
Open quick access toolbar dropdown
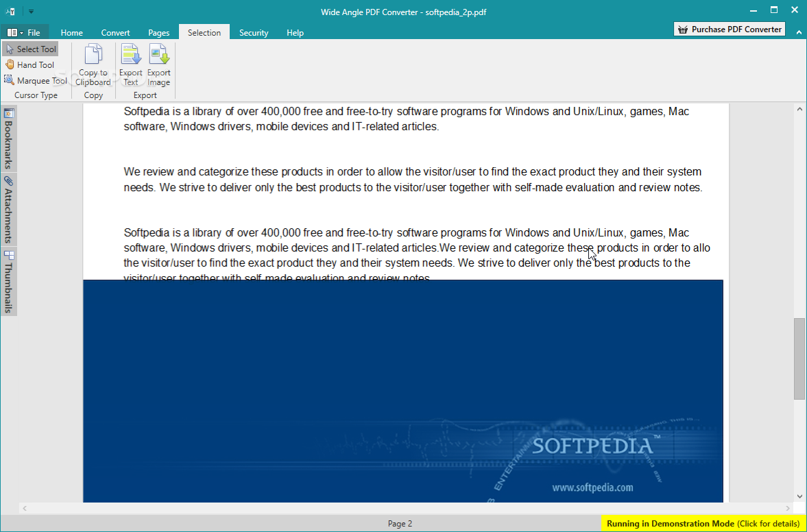click(x=31, y=12)
